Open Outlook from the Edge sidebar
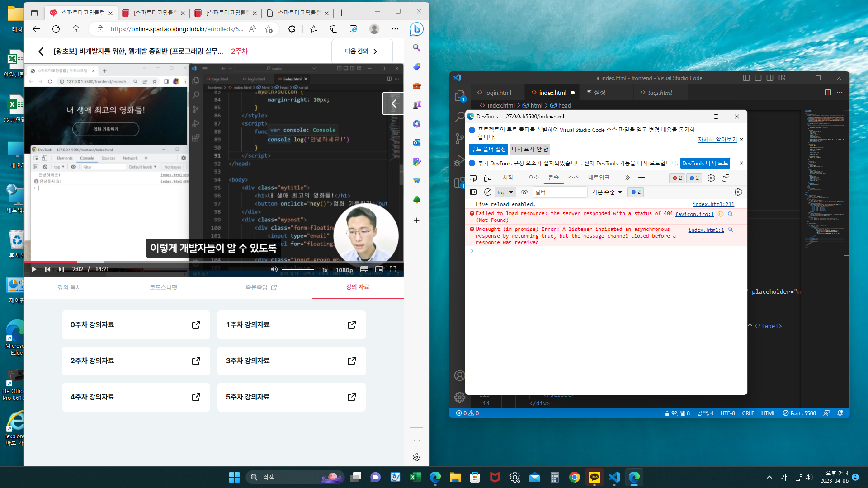 pyautogui.click(x=417, y=143)
